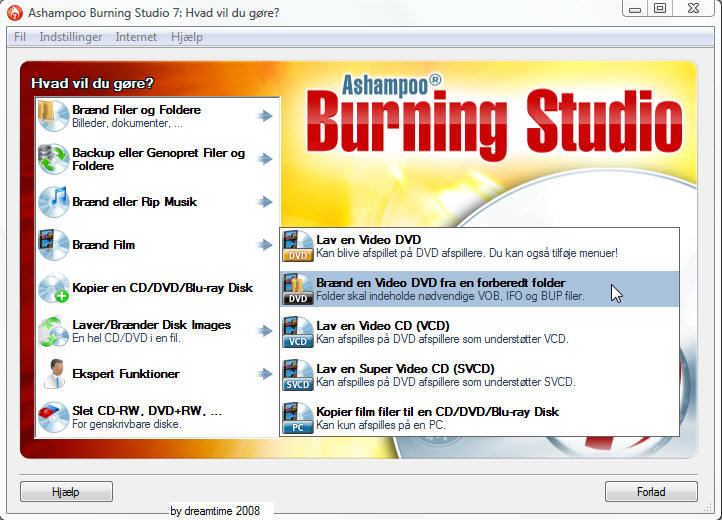Click the Backup eller Genopret database icon
Image resolution: width=722 pixels, height=520 pixels.
tap(53, 159)
